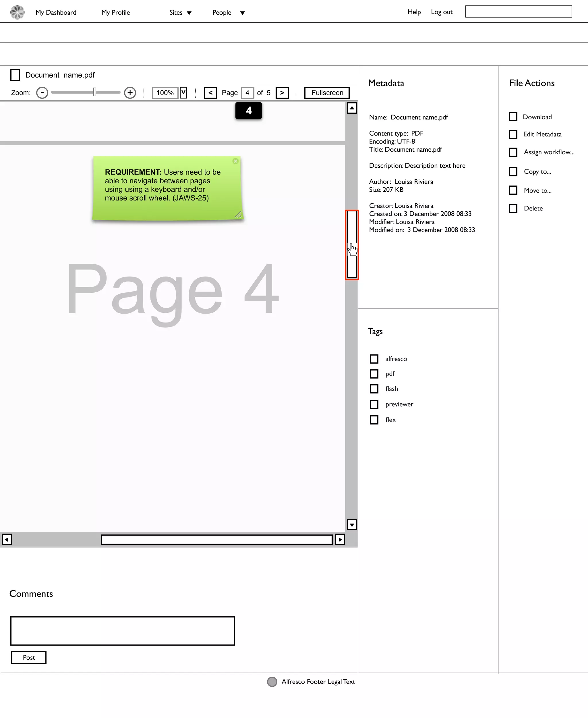This screenshot has width=588, height=718.
Task: Click the scroll up arrow in previewer
Action: coord(352,108)
